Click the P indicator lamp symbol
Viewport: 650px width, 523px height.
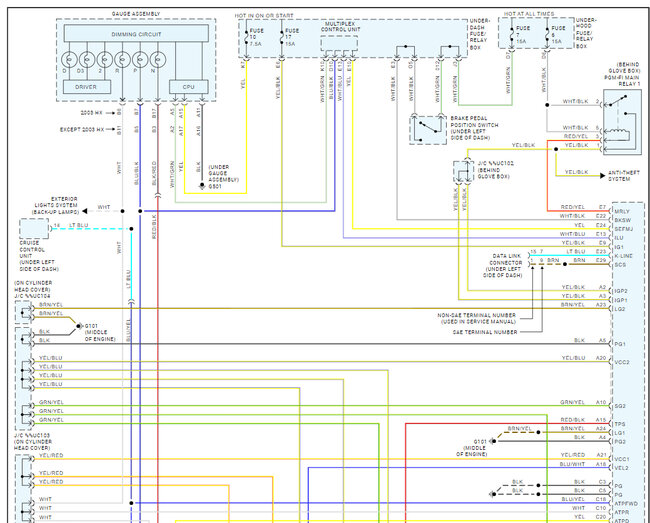coord(140,60)
